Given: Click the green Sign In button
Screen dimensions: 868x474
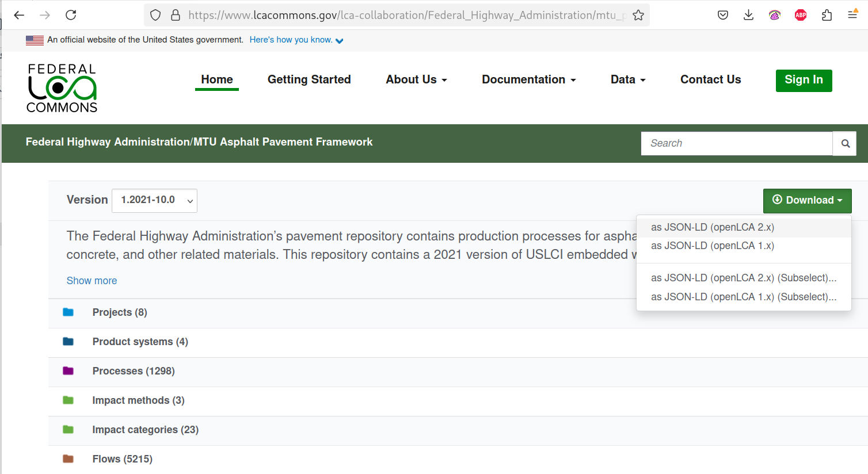Looking at the screenshot, I should (804, 81).
